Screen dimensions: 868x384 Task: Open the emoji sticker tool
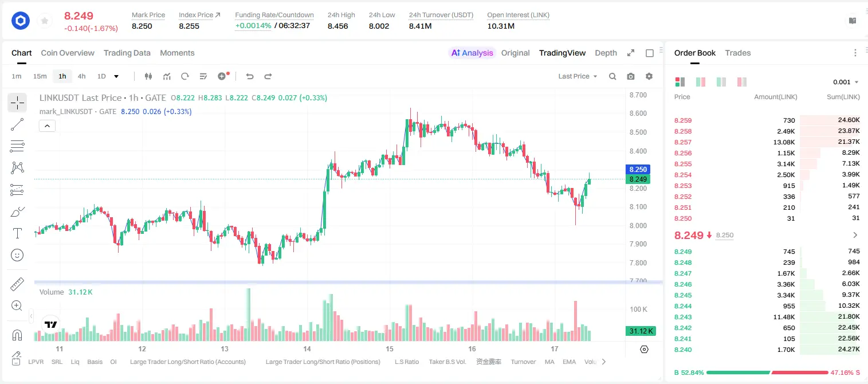tap(17, 255)
